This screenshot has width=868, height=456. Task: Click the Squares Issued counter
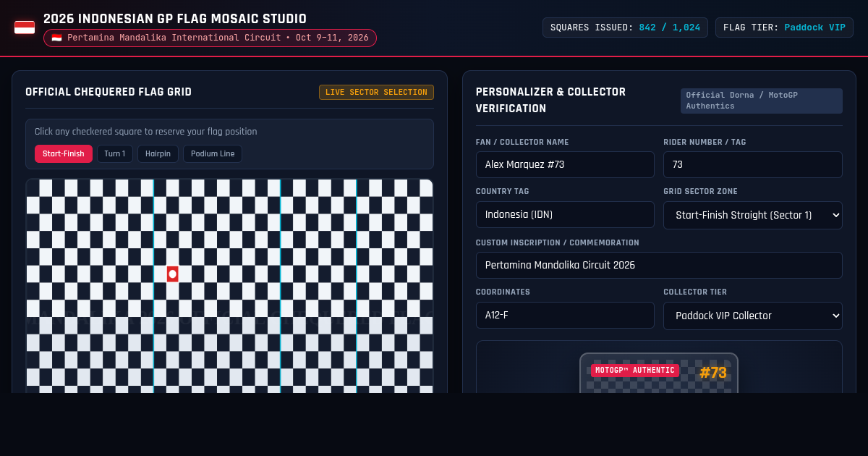click(x=626, y=28)
